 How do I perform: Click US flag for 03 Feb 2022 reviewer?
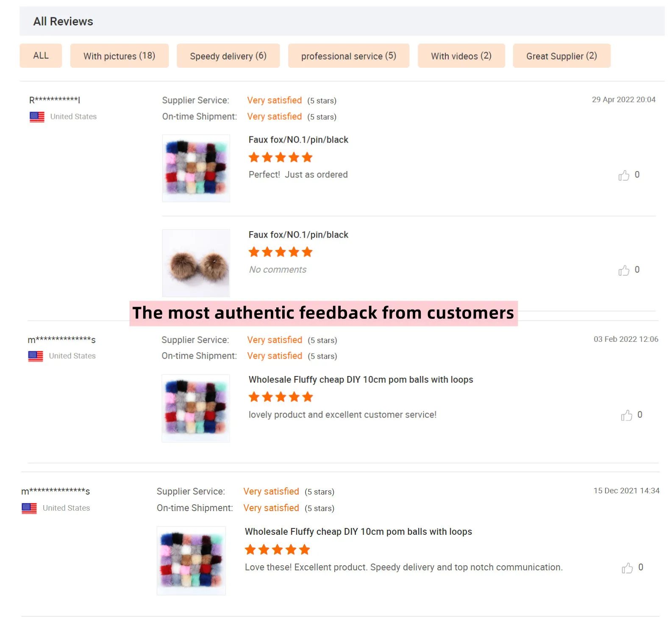click(36, 356)
